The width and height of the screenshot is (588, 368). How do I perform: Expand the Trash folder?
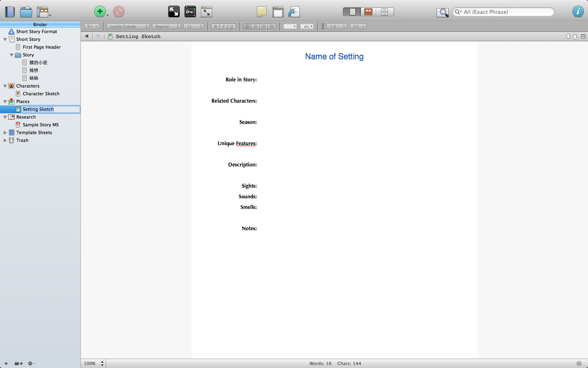tap(5, 140)
